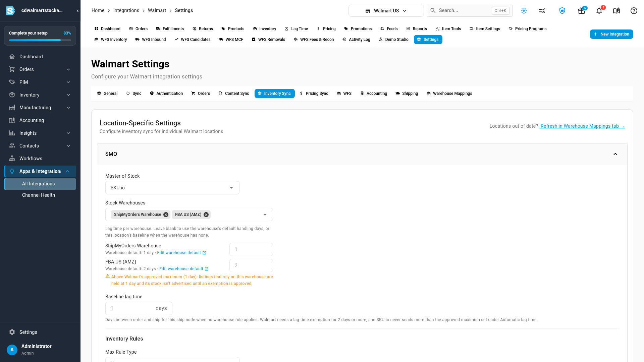Click the setup progress bar
644x362 pixels.
40,40
